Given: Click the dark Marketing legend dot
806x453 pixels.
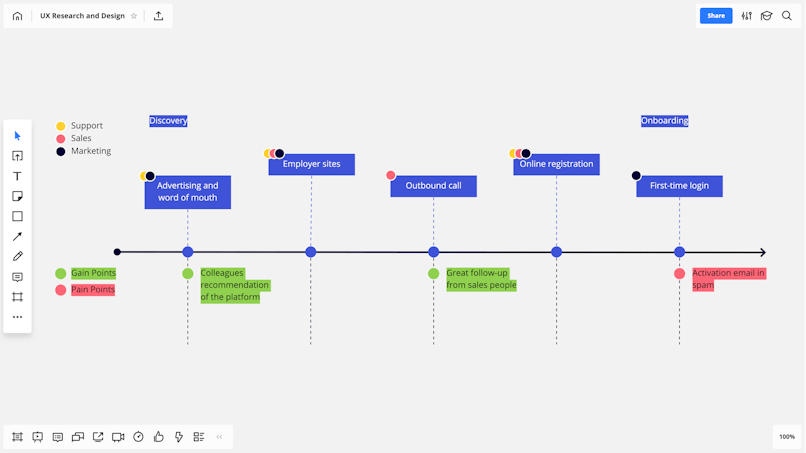Looking at the screenshot, I should [61, 152].
